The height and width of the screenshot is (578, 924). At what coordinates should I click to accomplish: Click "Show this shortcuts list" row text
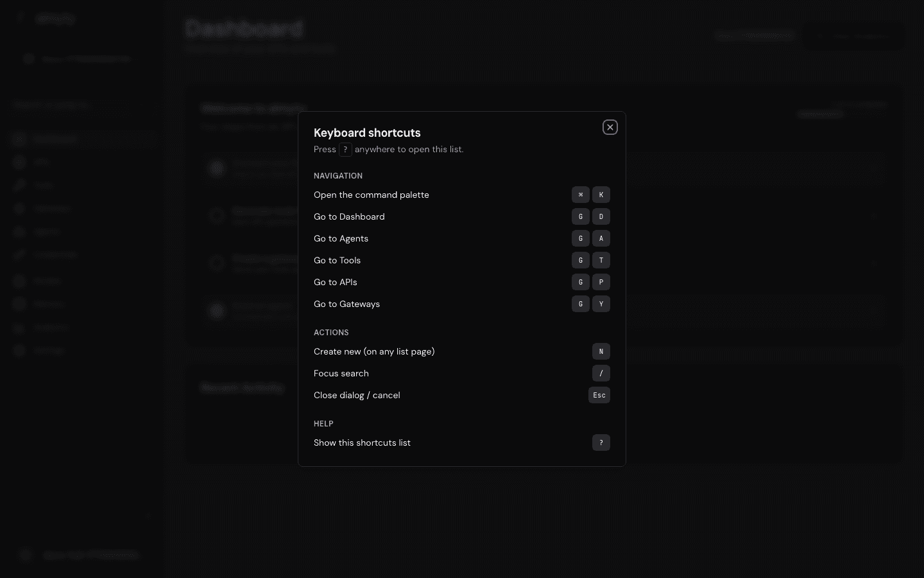pos(362,442)
